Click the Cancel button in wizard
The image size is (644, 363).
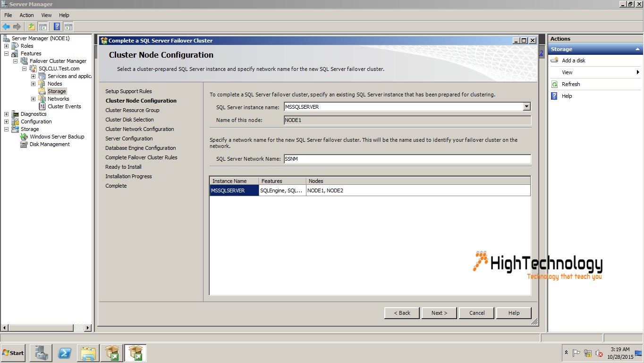pyautogui.click(x=477, y=313)
